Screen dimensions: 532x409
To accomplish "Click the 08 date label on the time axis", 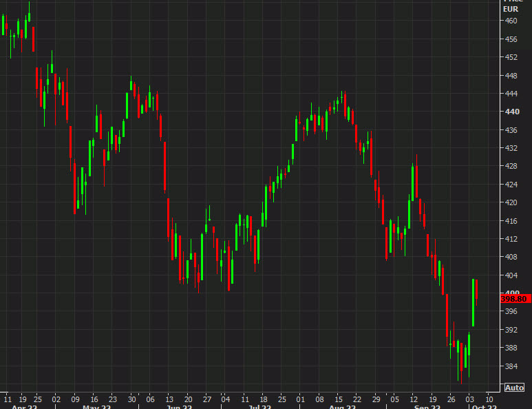I will (x=319, y=399).
